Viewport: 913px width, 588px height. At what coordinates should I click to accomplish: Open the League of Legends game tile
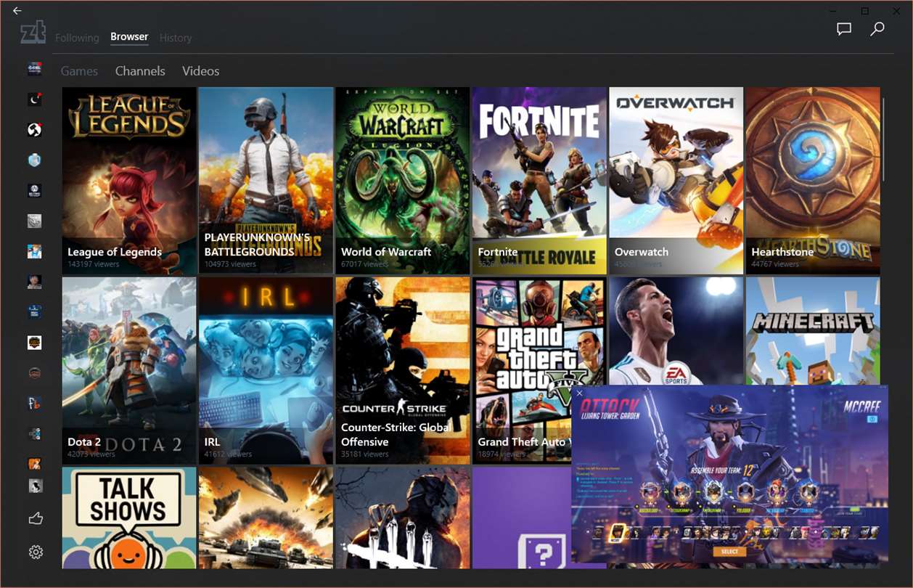pyautogui.click(x=129, y=181)
